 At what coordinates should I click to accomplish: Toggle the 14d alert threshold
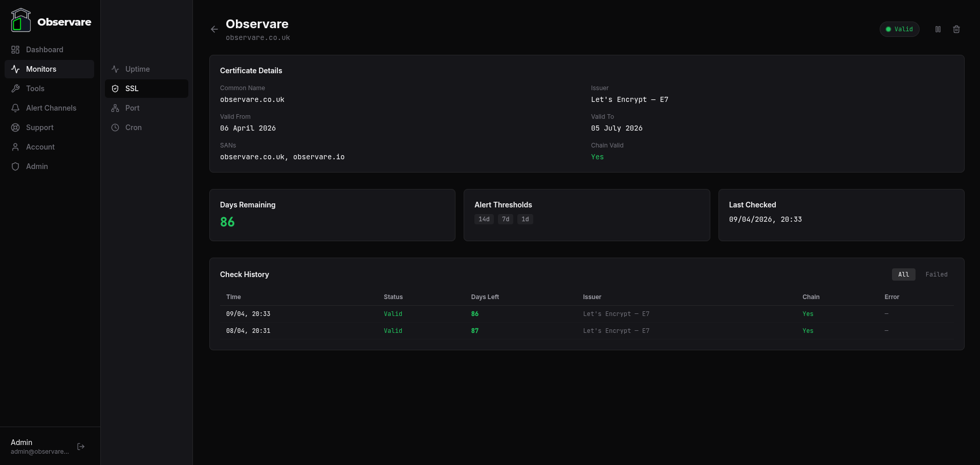[484, 219]
